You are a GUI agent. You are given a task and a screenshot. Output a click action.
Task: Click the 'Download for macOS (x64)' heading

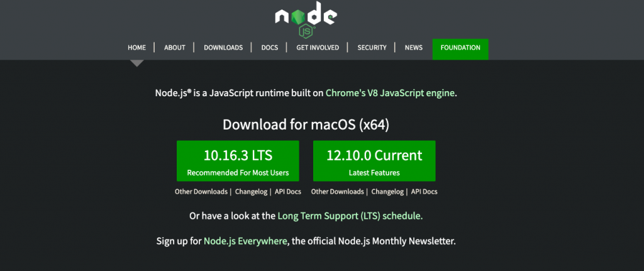click(306, 124)
